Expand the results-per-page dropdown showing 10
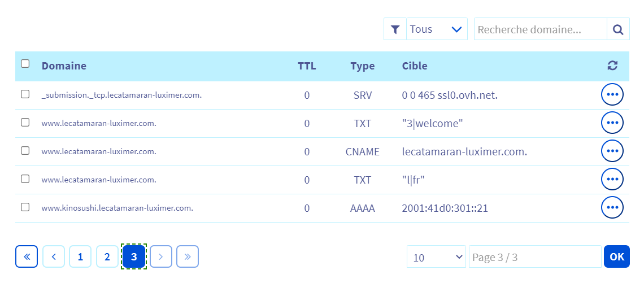Screen dimensions: 644x283 [x=436, y=258]
